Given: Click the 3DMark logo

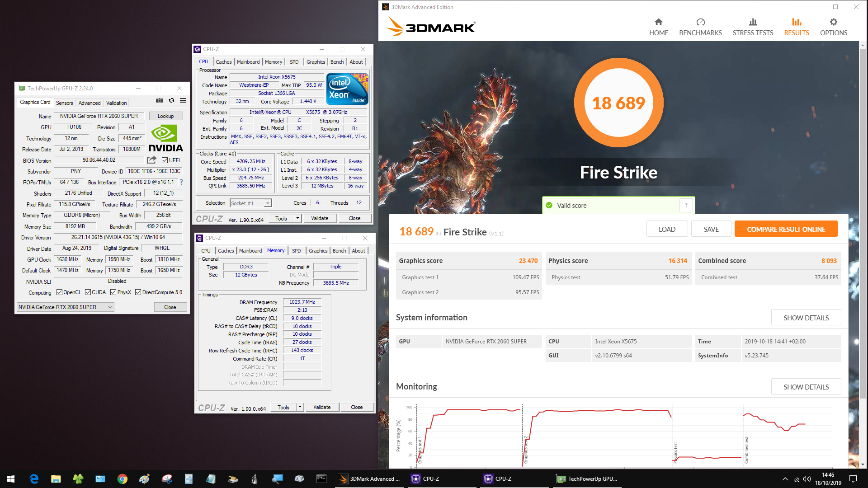Looking at the screenshot, I should (x=430, y=27).
